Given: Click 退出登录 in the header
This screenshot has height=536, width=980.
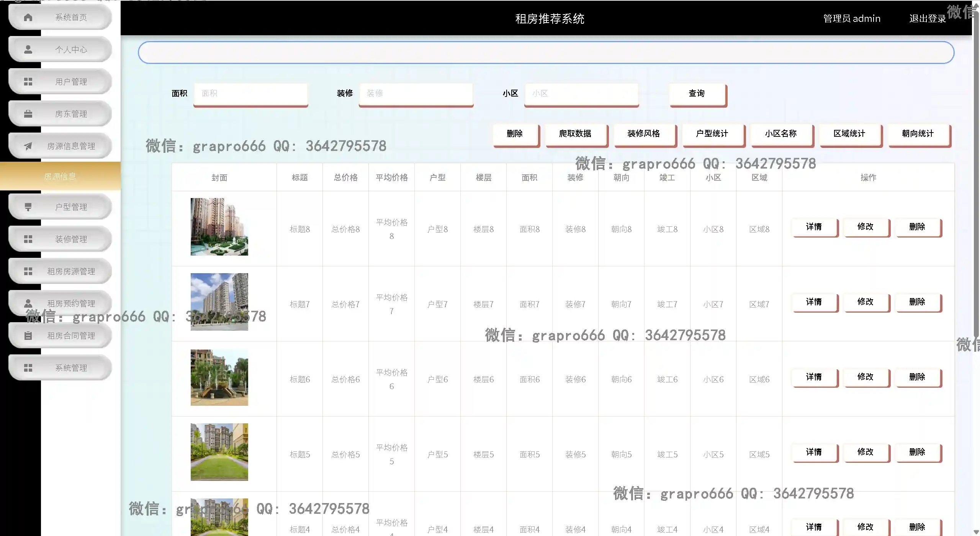Looking at the screenshot, I should click(x=927, y=18).
